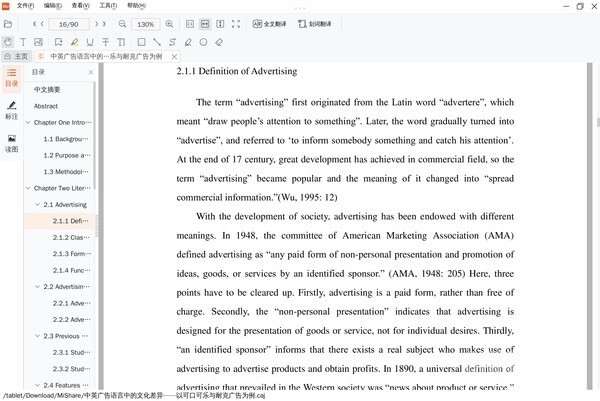The width and height of the screenshot is (600, 401).
Task: Switch sidebar to 标注 annotations panel
Action: [11, 109]
